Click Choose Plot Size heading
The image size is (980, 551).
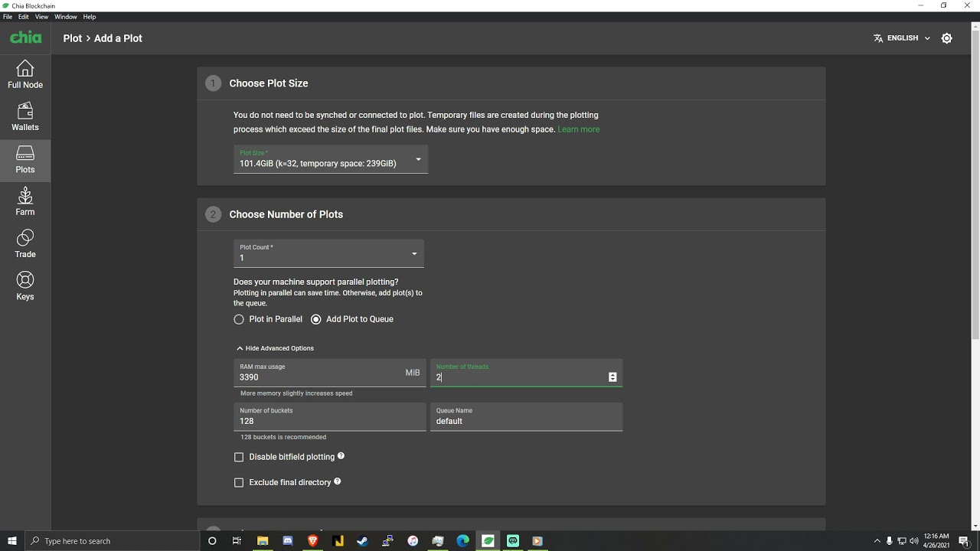tap(269, 83)
